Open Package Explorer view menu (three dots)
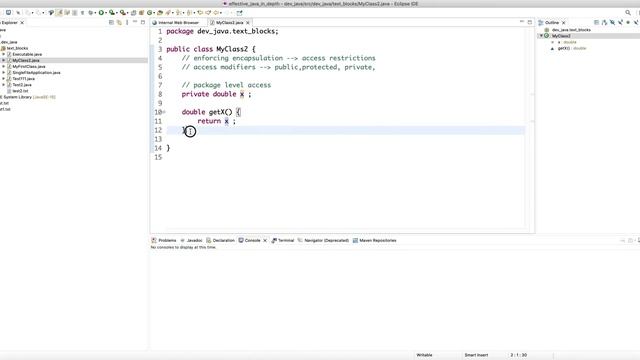The height and width of the screenshot is (360, 640). click(127, 22)
